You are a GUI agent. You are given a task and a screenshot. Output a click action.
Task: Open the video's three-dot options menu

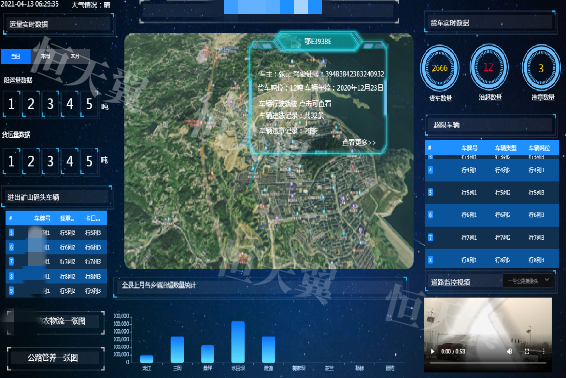pos(543,351)
